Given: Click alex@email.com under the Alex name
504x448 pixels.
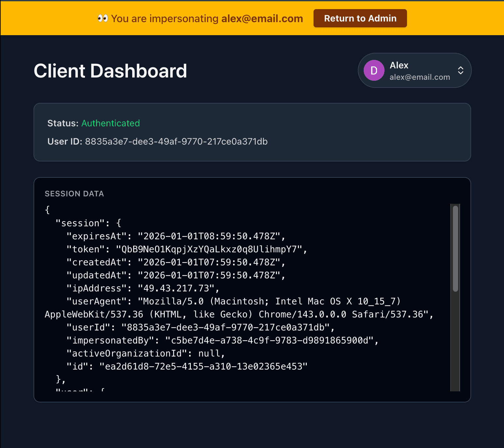Looking at the screenshot, I should [419, 77].
